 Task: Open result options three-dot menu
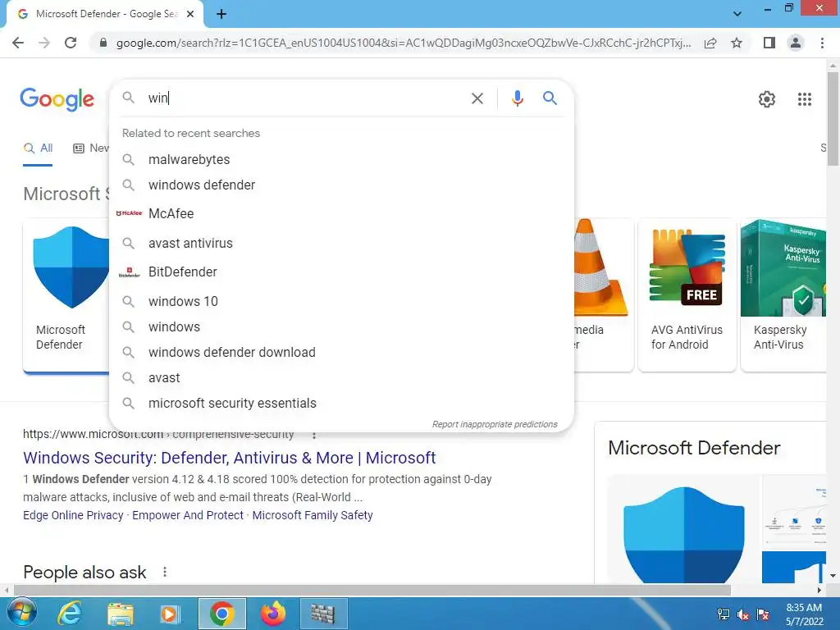pyautogui.click(x=314, y=435)
